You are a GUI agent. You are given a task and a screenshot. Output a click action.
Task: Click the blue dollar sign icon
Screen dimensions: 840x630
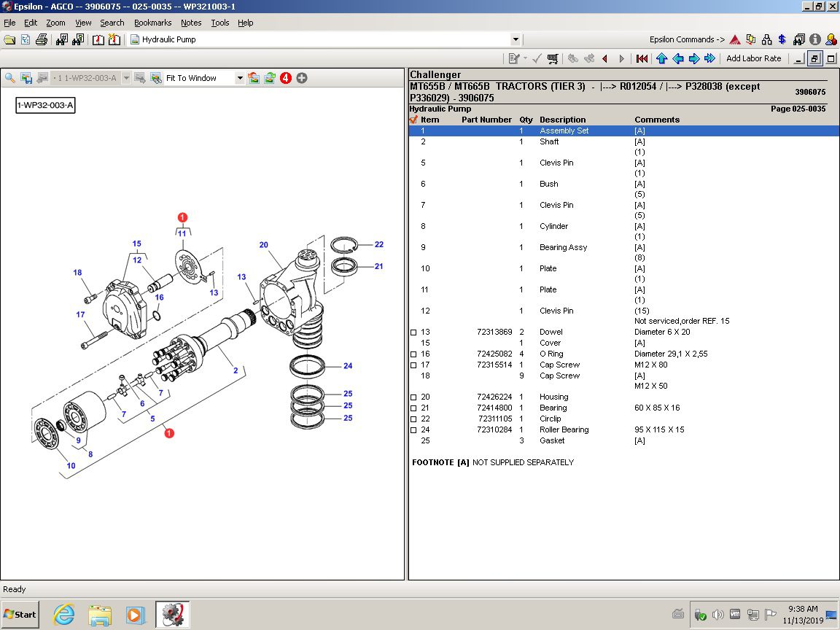coord(782,39)
